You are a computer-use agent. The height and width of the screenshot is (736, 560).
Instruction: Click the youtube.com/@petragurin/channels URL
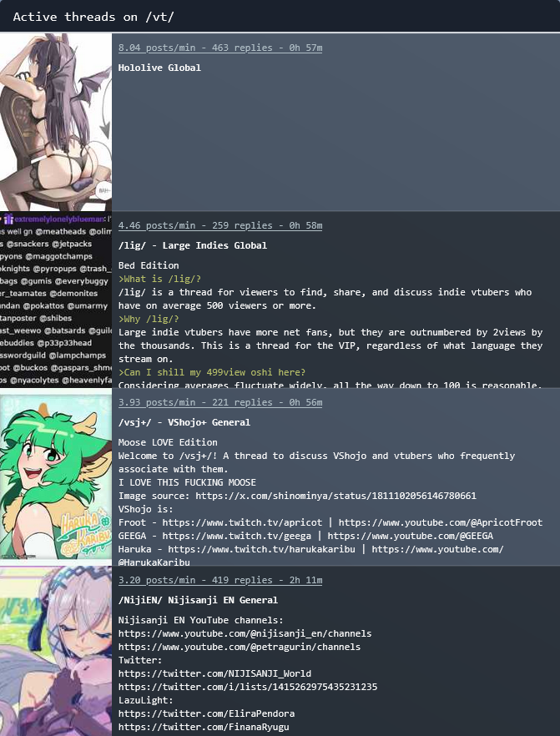pos(240,647)
